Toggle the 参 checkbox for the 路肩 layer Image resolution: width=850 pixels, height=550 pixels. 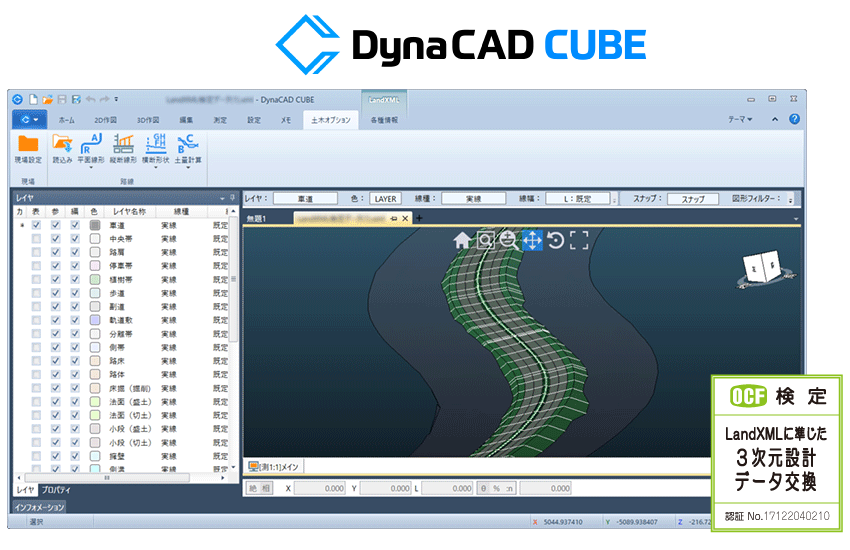55,252
